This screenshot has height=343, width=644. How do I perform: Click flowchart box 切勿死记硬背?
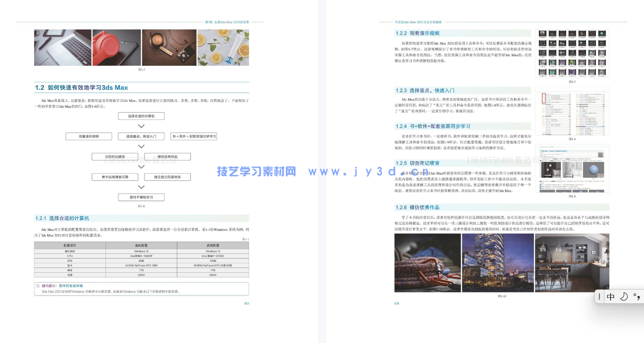(115, 157)
